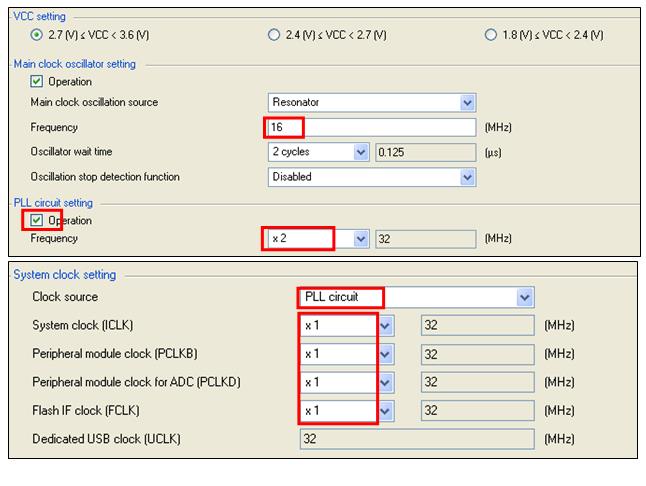Select the 2.4V to 2.7V VCC option
646x486 pixels.
[275, 35]
